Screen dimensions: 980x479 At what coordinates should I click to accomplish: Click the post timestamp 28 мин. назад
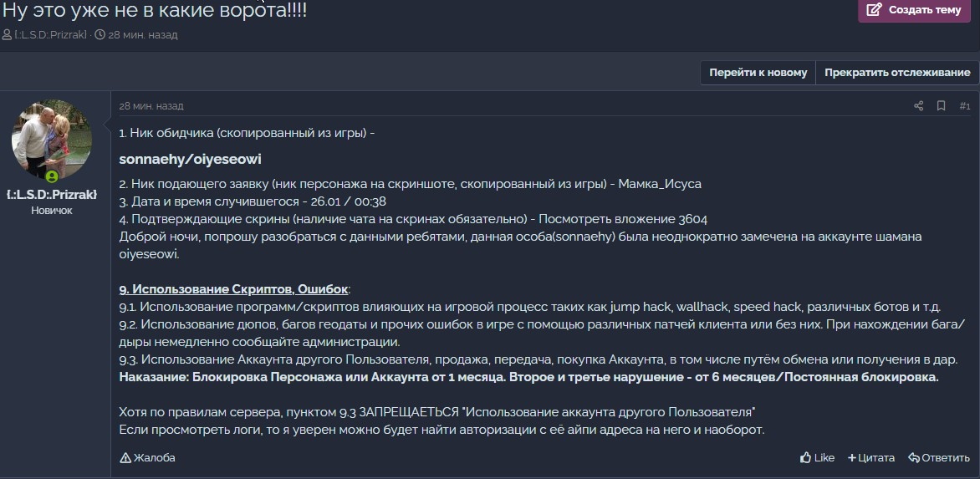[151, 106]
